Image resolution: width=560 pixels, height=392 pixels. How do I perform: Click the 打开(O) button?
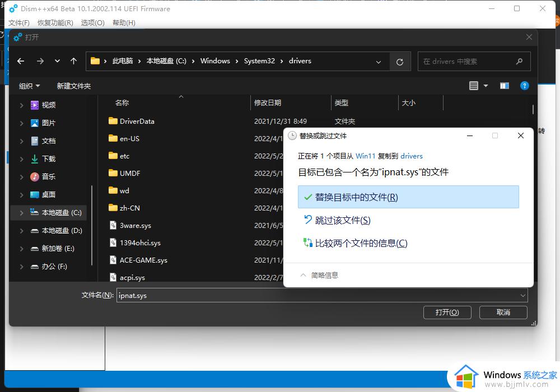pos(447,312)
